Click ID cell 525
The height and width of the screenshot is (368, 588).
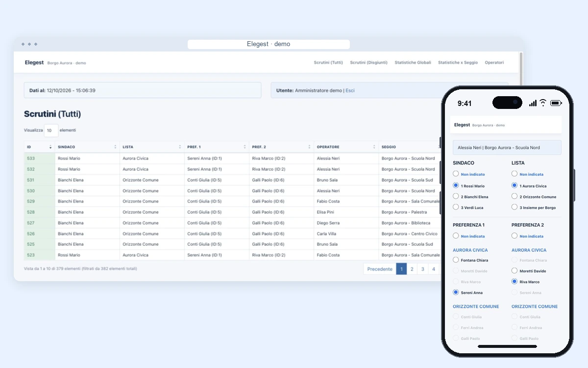point(40,244)
